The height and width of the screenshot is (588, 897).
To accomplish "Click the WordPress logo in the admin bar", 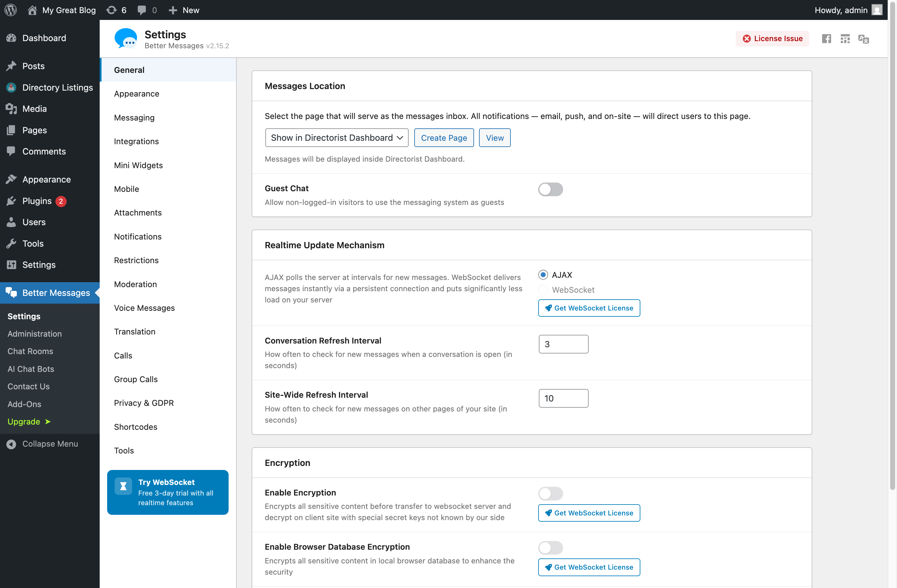I will [x=11, y=10].
